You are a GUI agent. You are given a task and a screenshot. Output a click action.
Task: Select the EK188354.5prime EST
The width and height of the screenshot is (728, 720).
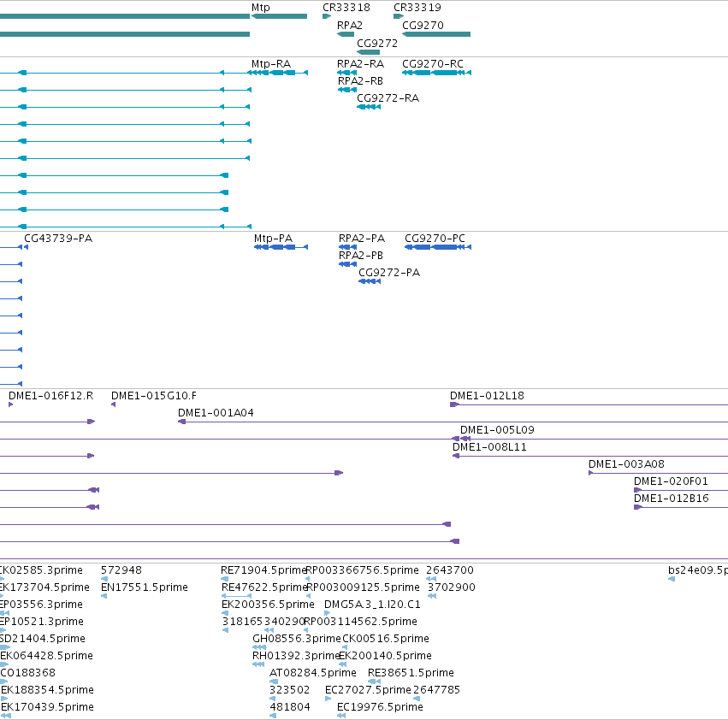[4, 699]
